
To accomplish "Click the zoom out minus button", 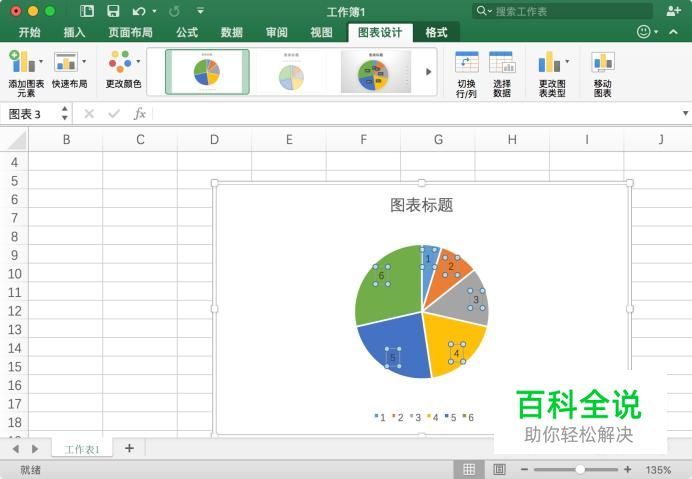I will (x=524, y=469).
